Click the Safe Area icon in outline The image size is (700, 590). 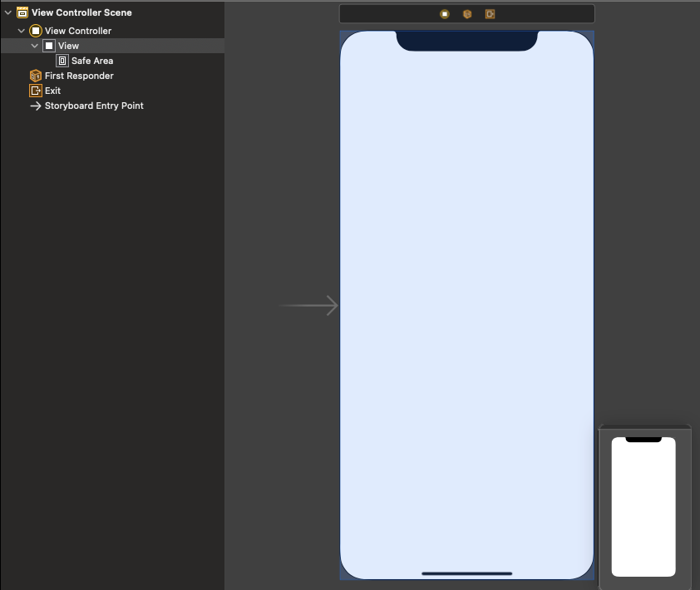[x=62, y=61]
